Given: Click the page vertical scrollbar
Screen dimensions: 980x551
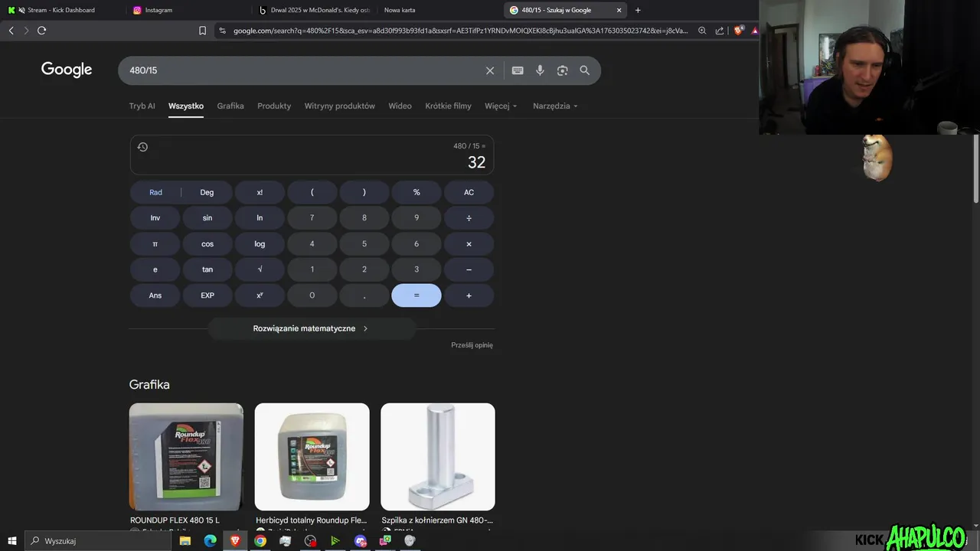Looking at the screenshot, I should (975, 168).
